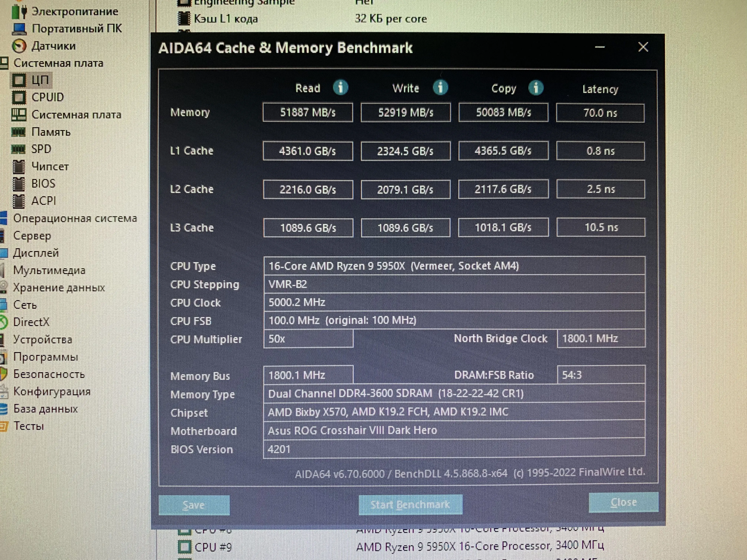Click the Copy info icon

pyautogui.click(x=536, y=88)
